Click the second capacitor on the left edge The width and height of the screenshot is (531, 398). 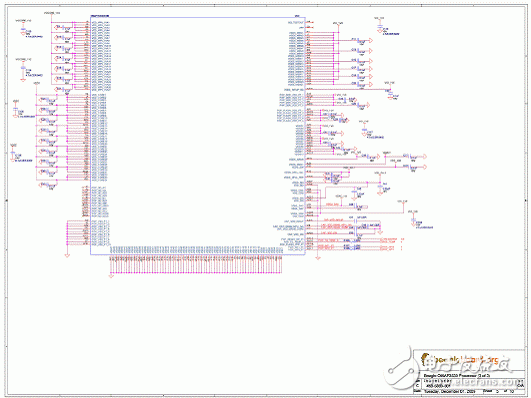(x=23, y=69)
